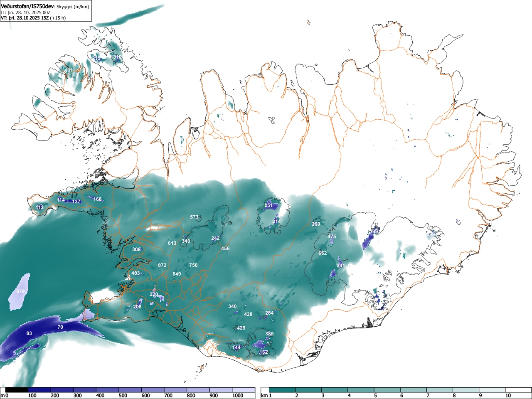Viewport: 532px width, 399px height.
Task: Click the '308' visibility value
Action: [136, 249]
